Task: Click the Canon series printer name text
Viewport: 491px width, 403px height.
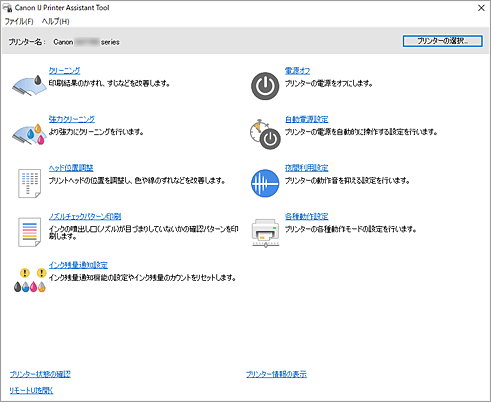Action: click(86, 42)
